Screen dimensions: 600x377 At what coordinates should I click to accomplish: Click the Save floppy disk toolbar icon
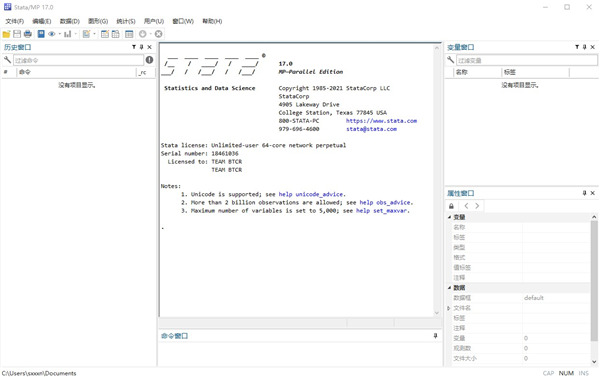coord(17,34)
